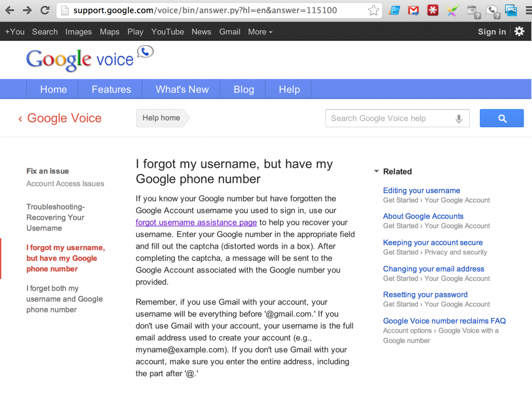Open Editing your username related article
The height and width of the screenshot is (395, 532).
pyautogui.click(x=421, y=190)
